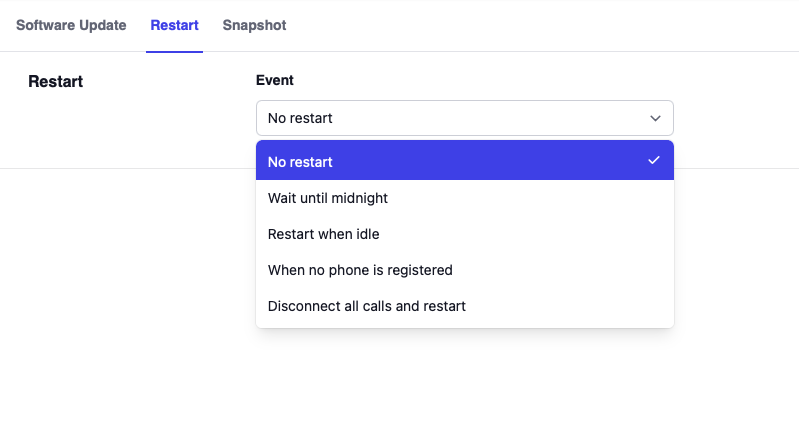Switch to the Snapshot tab

pyautogui.click(x=254, y=25)
